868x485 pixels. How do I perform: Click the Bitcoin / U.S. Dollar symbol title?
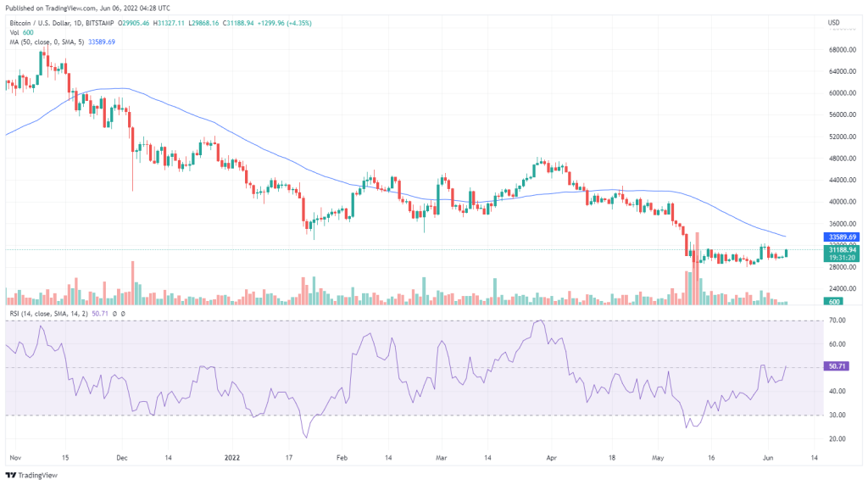[x=42, y=22]
